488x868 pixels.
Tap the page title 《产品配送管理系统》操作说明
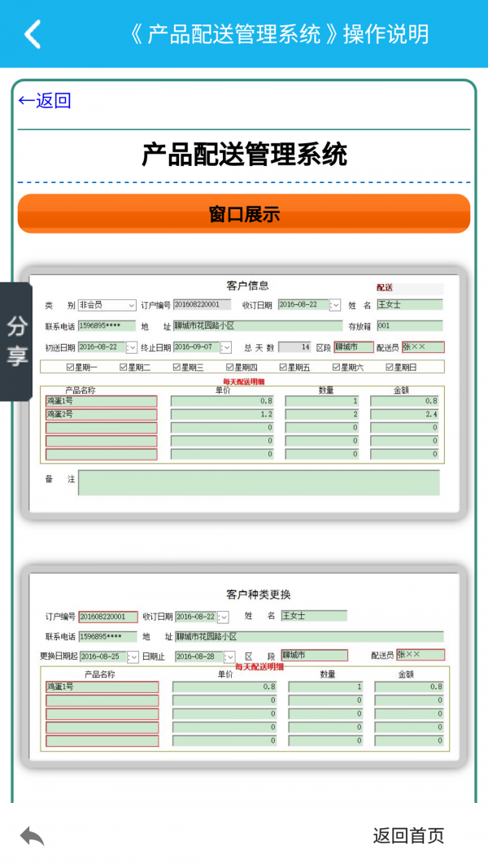click(x=278, y=34)
